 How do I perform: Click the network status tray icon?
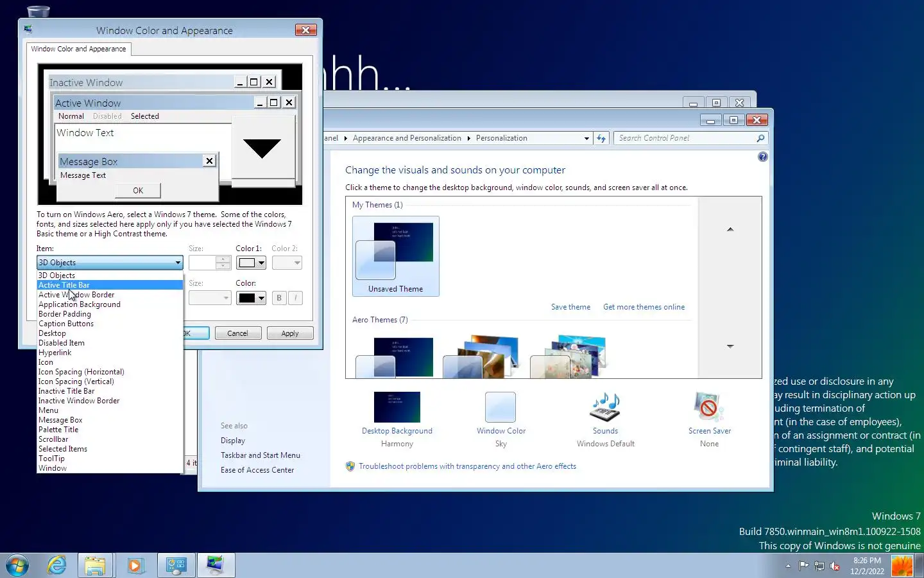point(819,566)
